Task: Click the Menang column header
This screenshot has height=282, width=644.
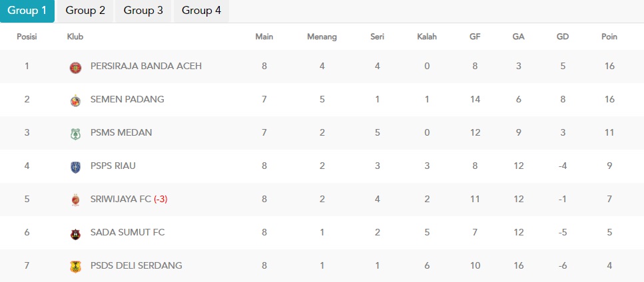Action: click(322, 37)
